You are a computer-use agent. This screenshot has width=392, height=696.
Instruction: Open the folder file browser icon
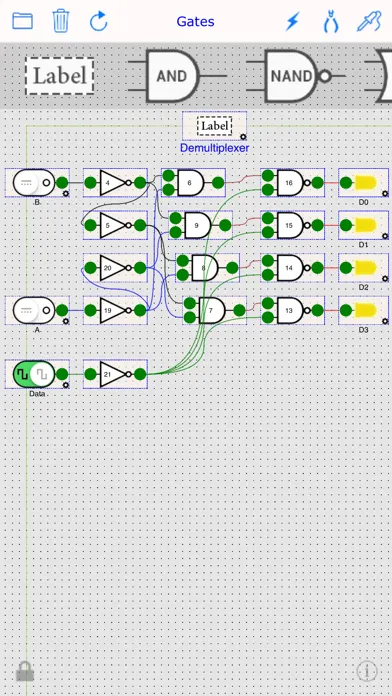22,21
